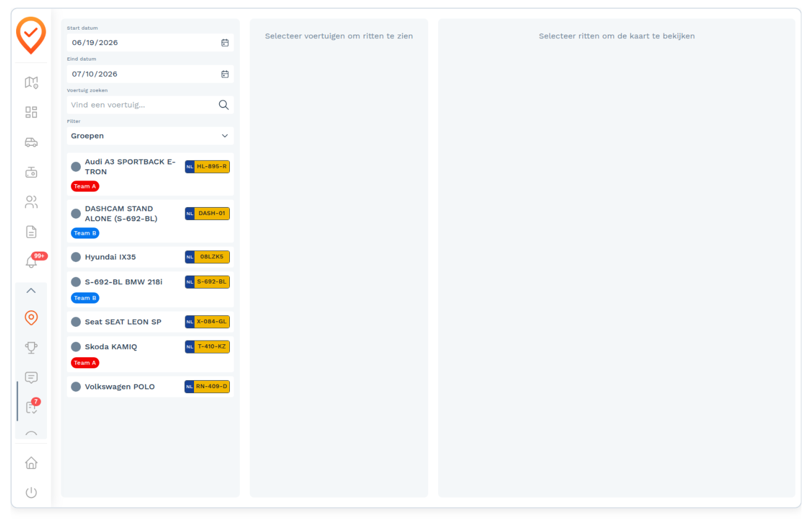Open the trophy rankings icon
This screenshot has width=812, height=521.
tap(31, 348)
